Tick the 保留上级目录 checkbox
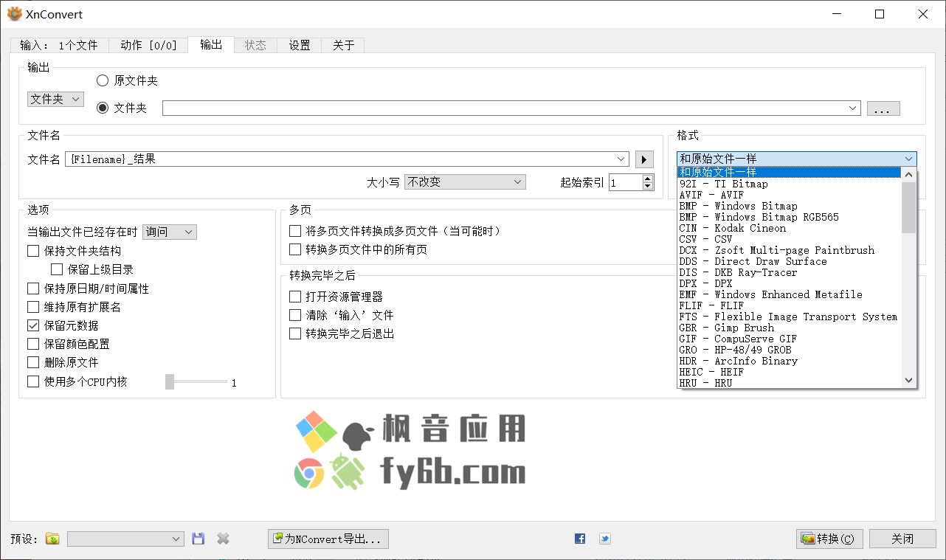The height and width of the screenshot is (560, 946). point(57,269)
